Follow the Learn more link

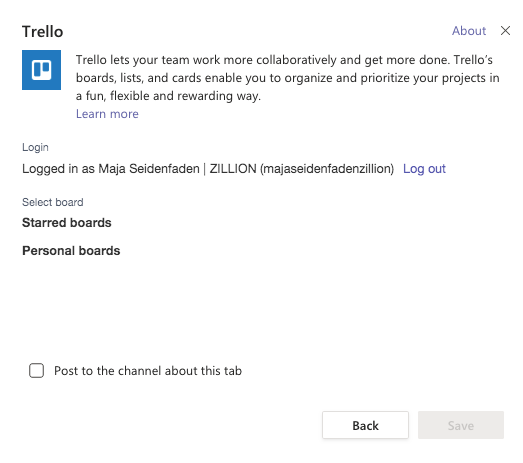[x=107, y=114]
